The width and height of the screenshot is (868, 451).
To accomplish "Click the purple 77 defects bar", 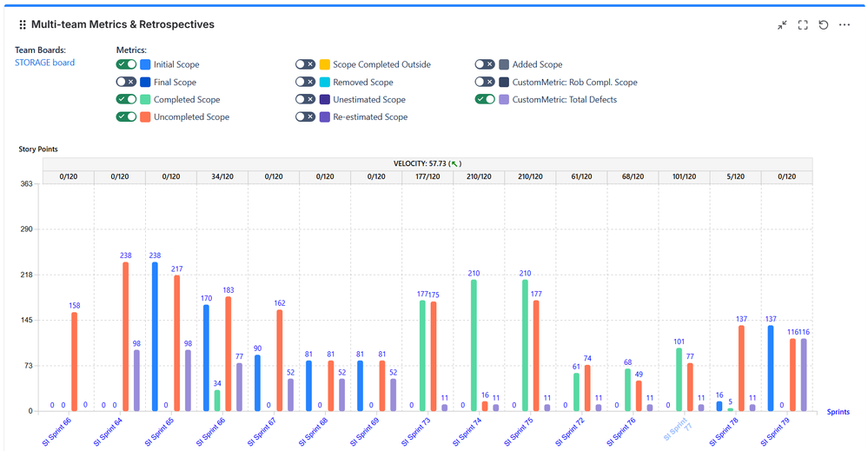I will tap(239, 388).
